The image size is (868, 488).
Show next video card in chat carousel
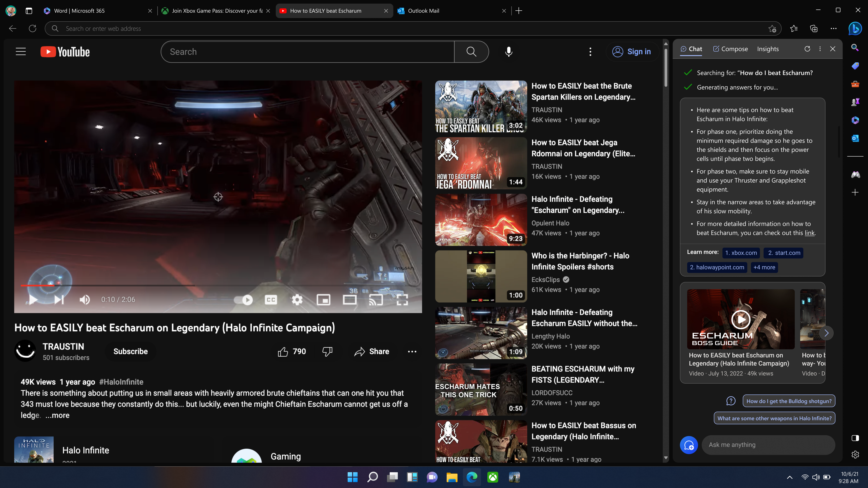[x=826, y=333]
